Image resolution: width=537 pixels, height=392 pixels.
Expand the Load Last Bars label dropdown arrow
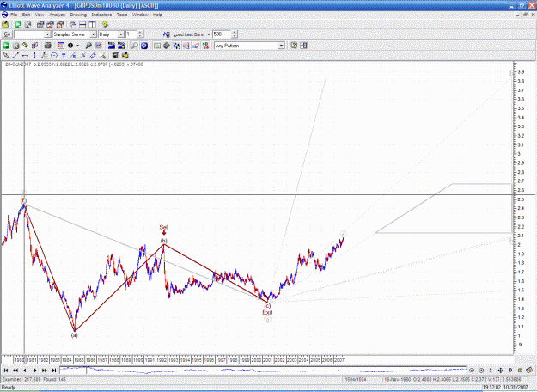point(209,34)
